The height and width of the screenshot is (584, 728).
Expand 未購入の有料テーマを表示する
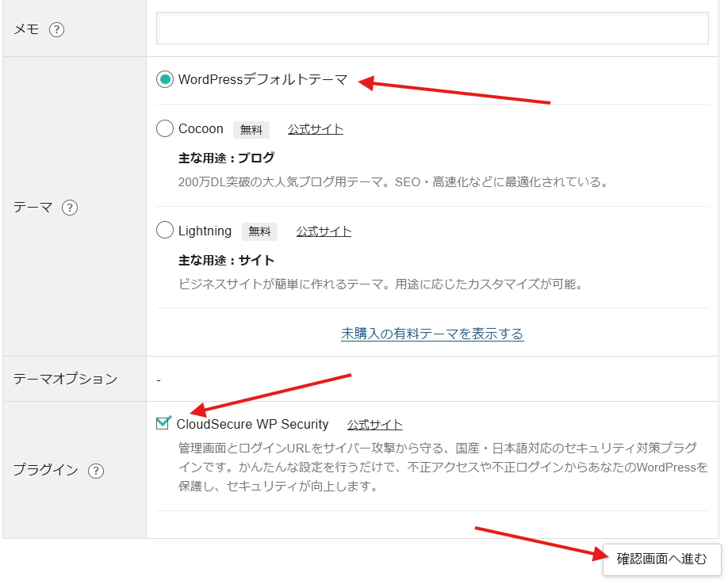[432, 334]
